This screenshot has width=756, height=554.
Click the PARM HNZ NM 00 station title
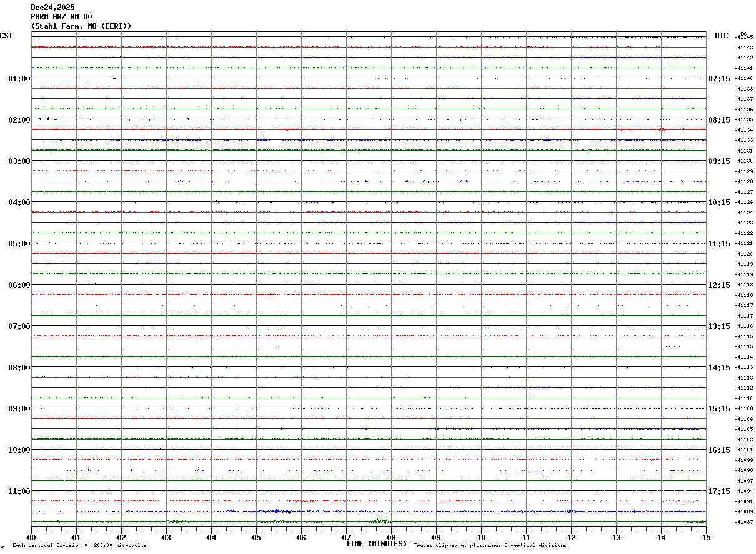[x=61, y=17]
